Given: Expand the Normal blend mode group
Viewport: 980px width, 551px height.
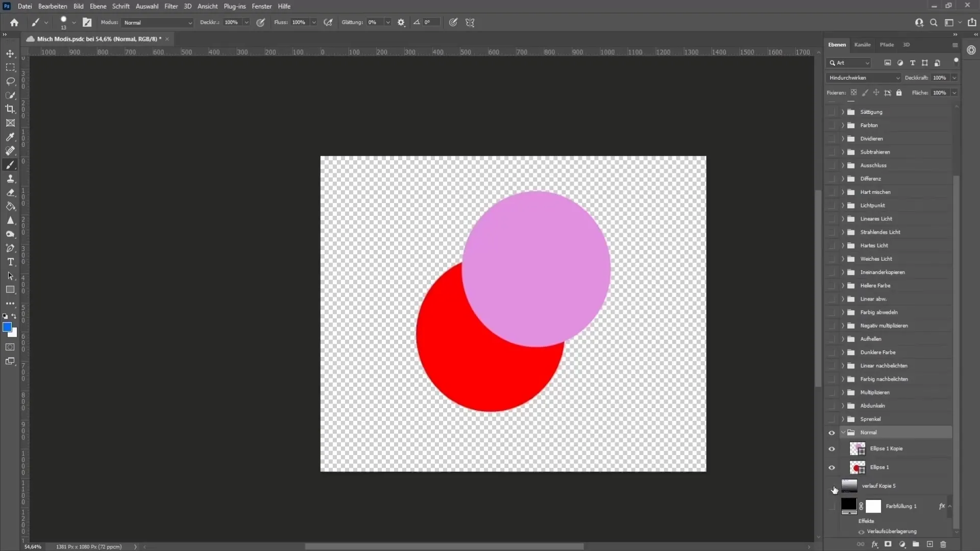Looking at the screenshot, I should coord(842,432).
